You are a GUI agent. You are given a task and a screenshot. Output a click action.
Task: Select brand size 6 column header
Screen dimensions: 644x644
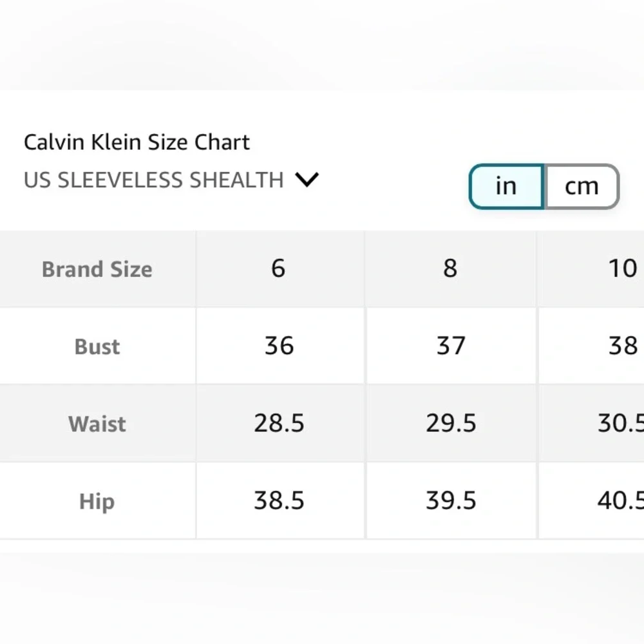coord(278,269)
